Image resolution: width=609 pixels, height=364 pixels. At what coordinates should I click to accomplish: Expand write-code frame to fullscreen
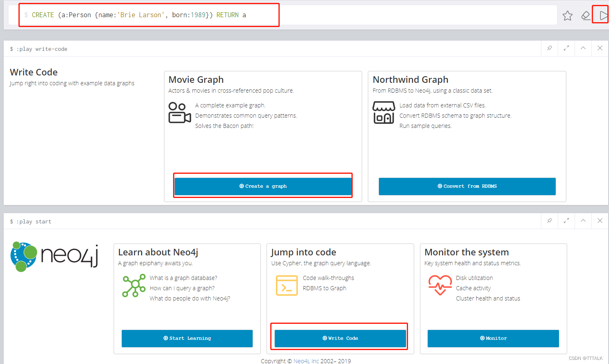566,48
